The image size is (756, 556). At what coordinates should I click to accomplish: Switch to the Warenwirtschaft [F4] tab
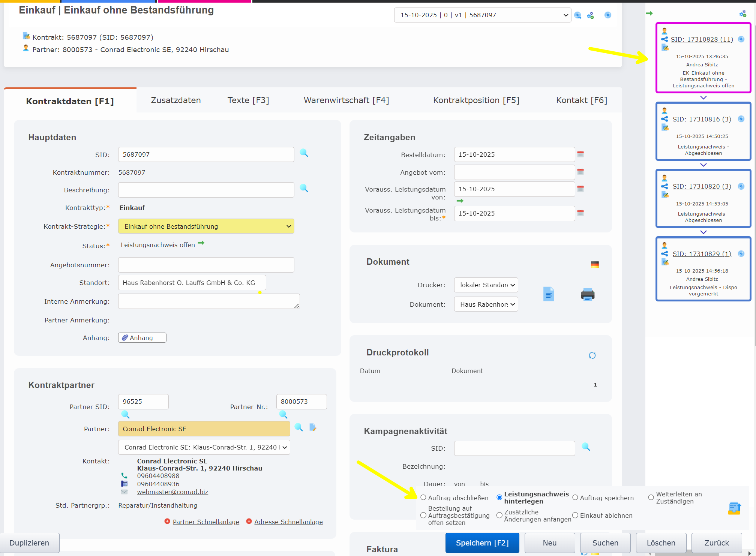(x=346, y=100)
